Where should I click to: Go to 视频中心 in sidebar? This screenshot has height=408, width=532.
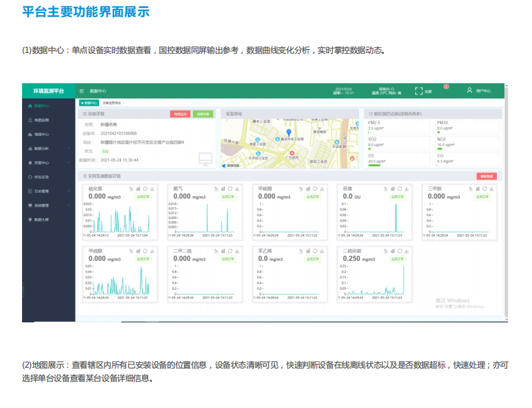42,134
